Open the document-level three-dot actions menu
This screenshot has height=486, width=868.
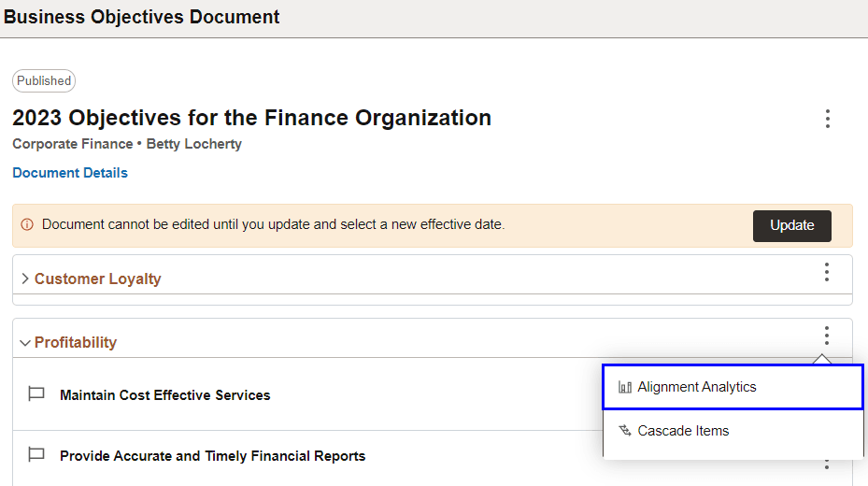tap(827, 119)
